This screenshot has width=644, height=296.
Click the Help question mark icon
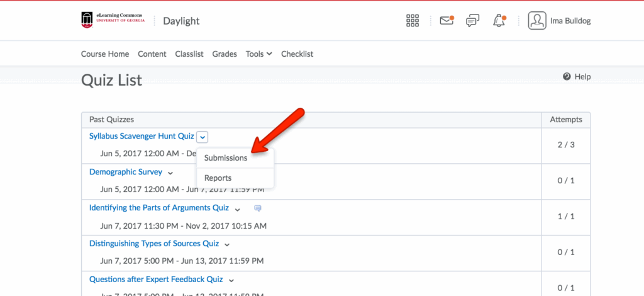click(x=567, y=77)
